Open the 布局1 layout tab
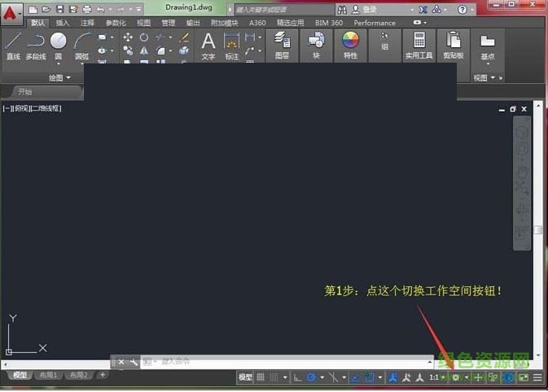Viewport: 548px width, 392px height. 47,375
